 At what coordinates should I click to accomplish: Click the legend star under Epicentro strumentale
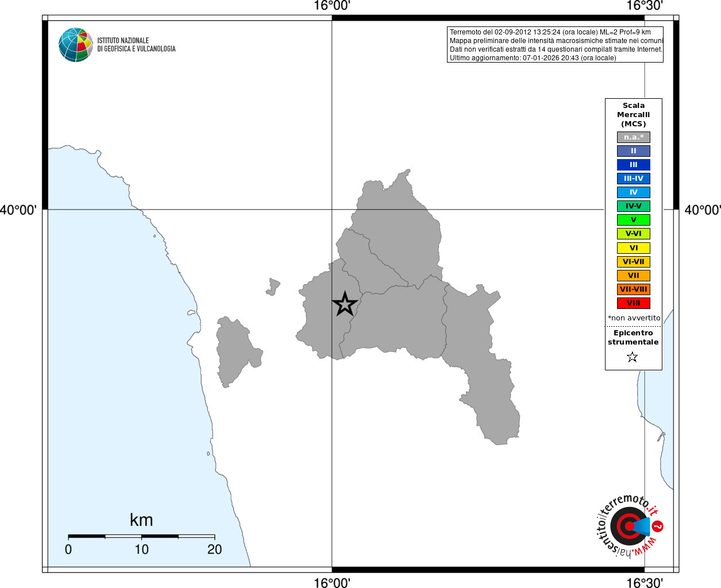(633, 357)
